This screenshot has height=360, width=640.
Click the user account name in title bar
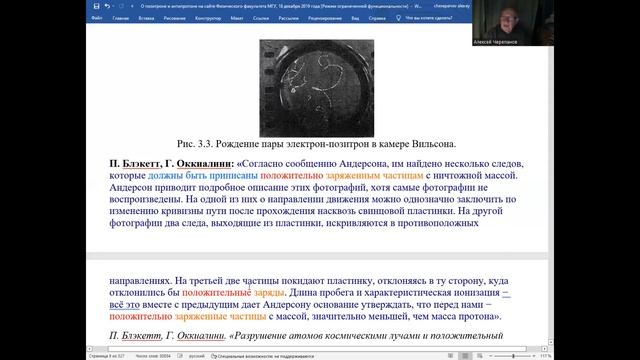(x=452, y=6)
